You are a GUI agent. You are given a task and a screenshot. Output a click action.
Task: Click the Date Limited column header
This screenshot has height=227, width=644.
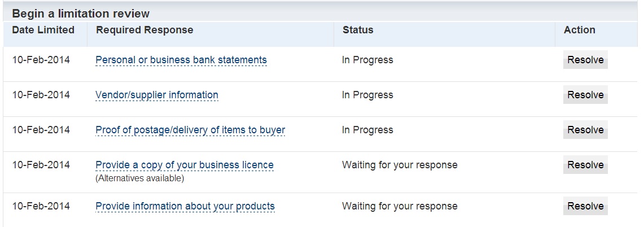43,30
